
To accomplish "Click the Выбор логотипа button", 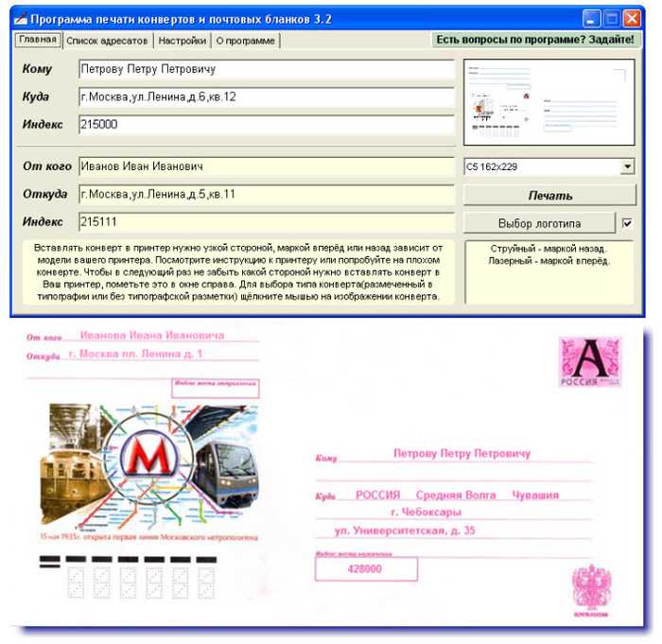I will point(539,223).
